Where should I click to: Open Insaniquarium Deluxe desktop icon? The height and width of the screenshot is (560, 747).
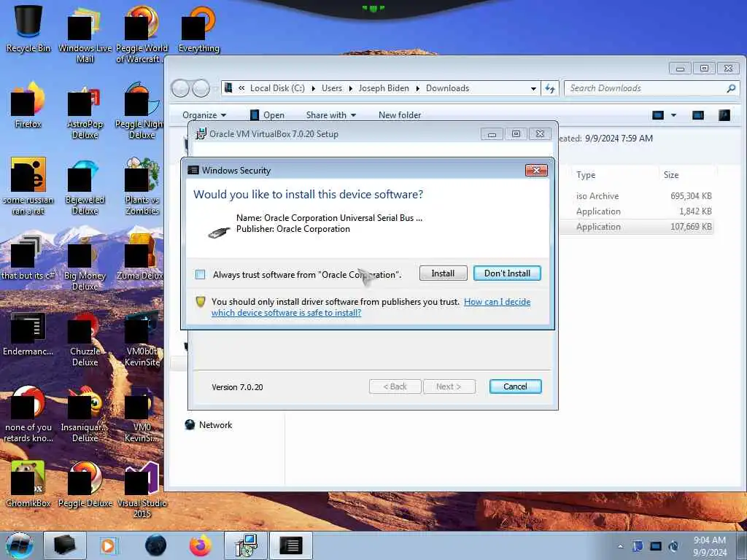click(x=85, y=415)
